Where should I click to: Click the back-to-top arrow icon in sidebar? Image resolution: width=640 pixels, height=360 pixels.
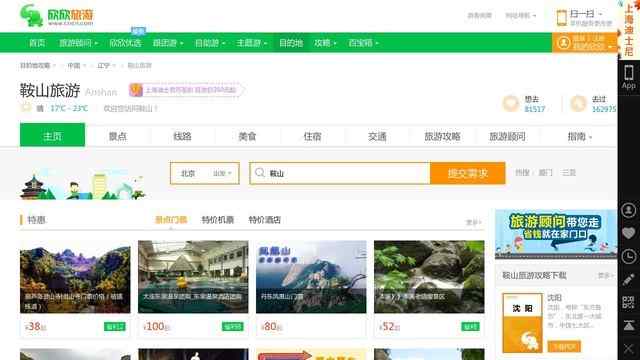pos(629,325)
